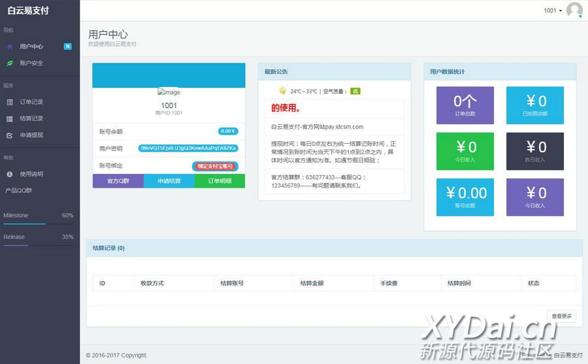The width and height of the screenshot is (588, 364).
Task: Click the home icon beside 用户中心
Action: coord(10,46)
